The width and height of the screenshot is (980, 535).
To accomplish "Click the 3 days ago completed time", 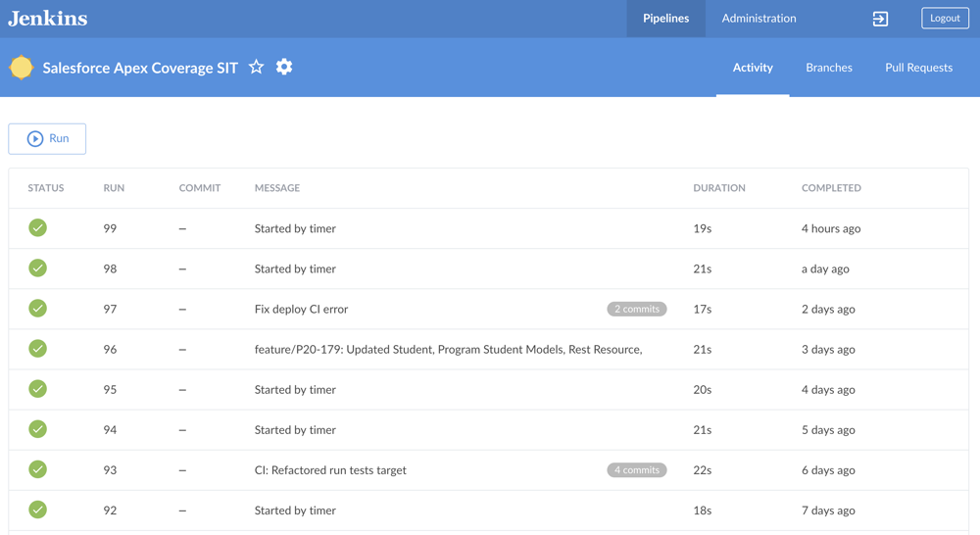I will 828,350.
